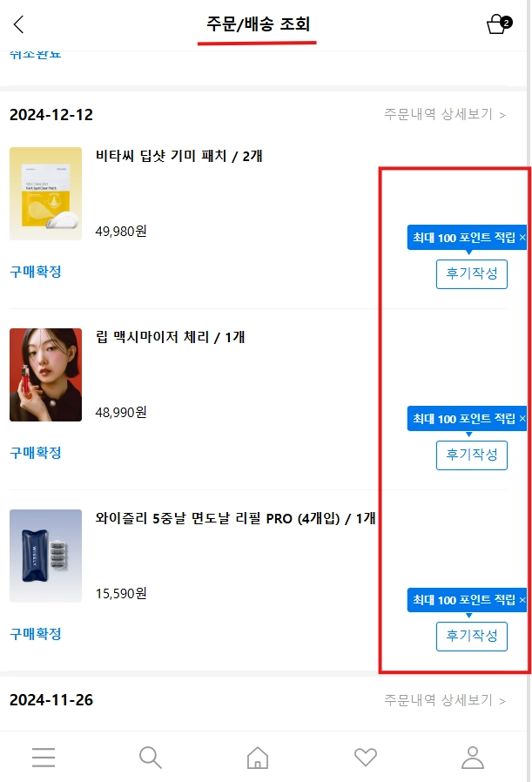Viewport: 532px width, 782px height.
Task: Open the shopping basket with 2 items
Action: (499, 24)
